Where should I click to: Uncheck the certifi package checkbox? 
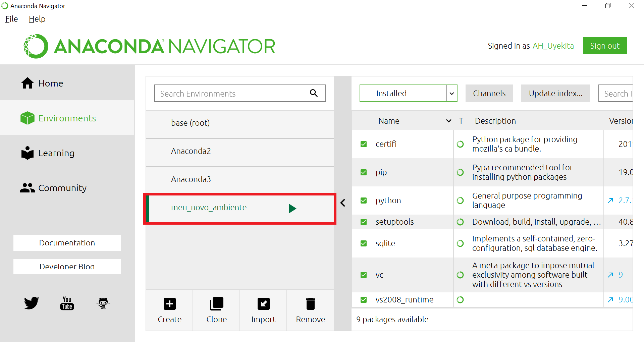[364, 144]
